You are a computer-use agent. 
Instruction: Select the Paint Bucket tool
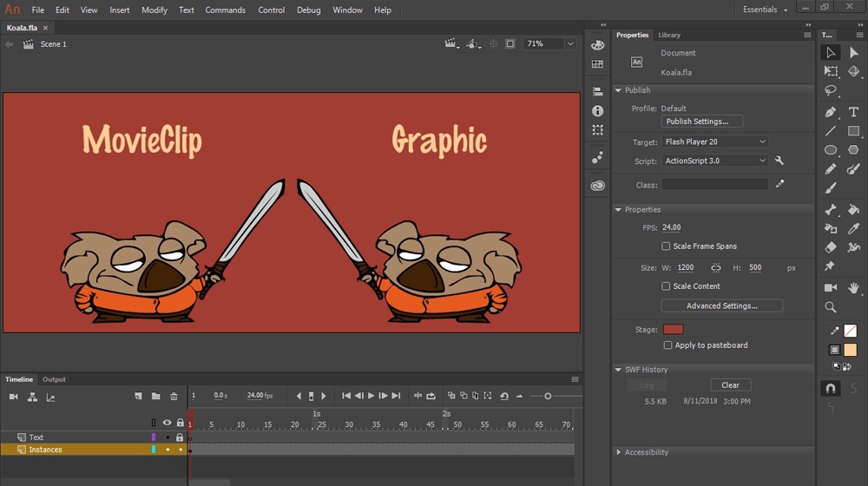pyautogui.click(x=853, y=210)
